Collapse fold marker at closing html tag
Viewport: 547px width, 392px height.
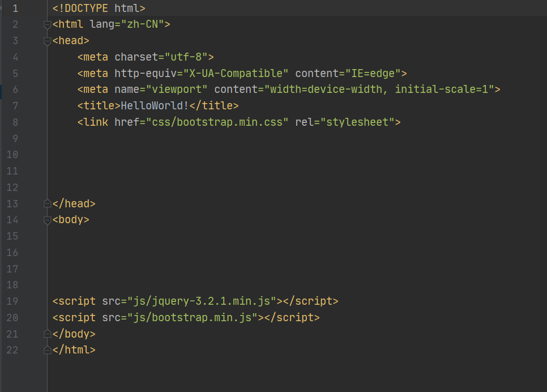[47, 351]
